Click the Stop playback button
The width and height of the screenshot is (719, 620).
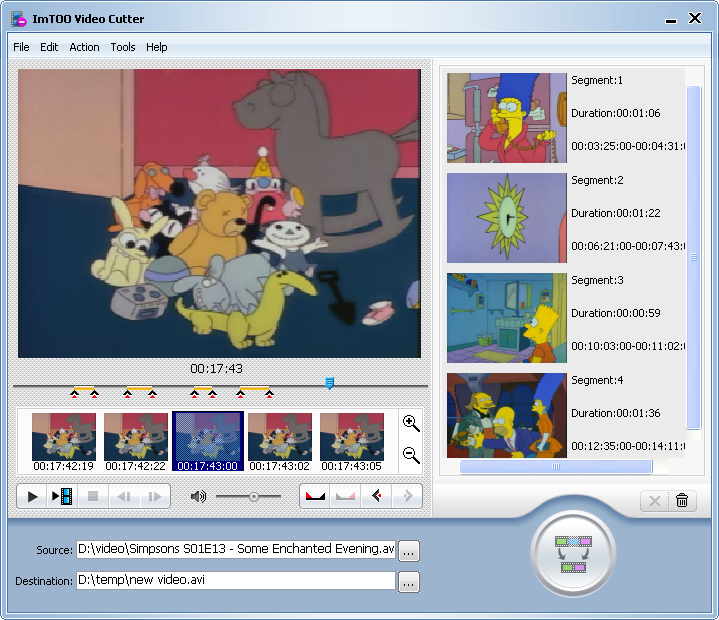tap(93, 497)
